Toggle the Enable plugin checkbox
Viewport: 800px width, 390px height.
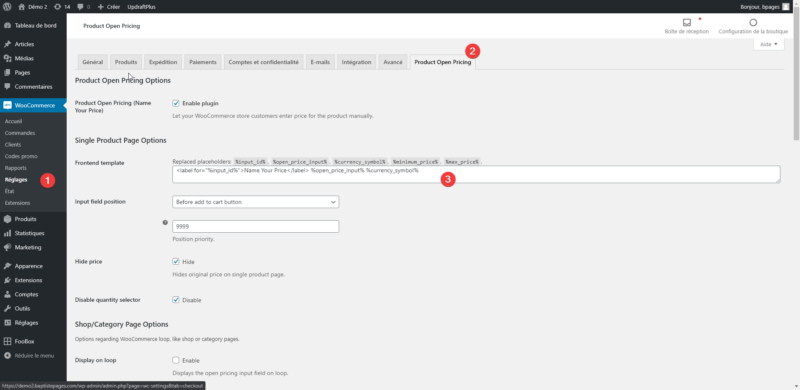click(176, 103)
